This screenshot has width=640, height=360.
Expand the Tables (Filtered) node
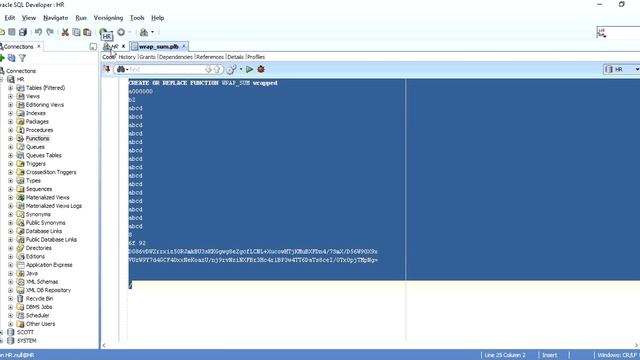11,88
